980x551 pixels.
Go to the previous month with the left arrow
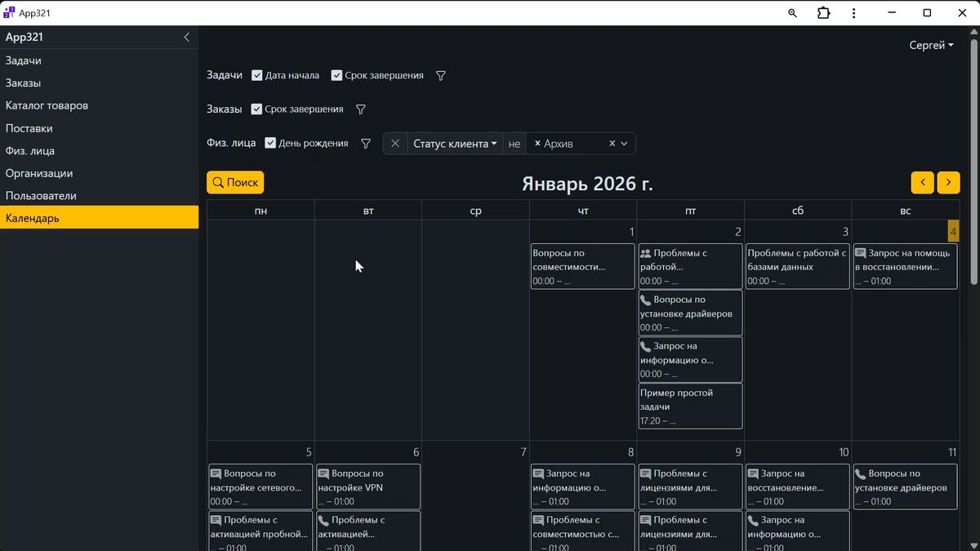tap(922, 183)
